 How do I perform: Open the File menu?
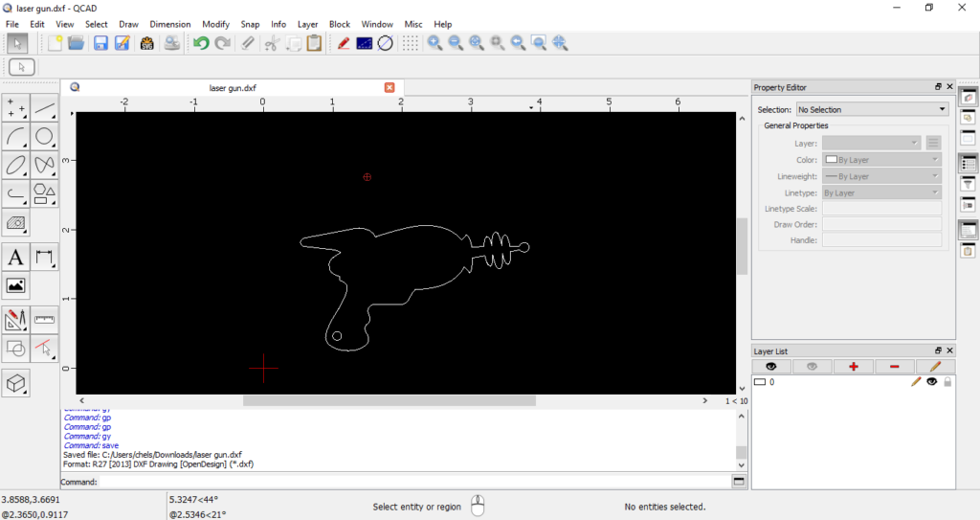12,24
